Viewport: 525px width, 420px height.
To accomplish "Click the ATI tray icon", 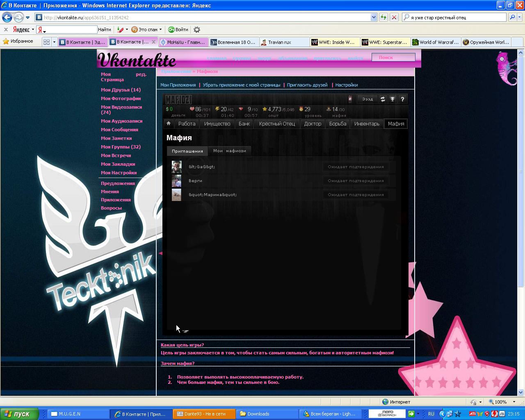I will coord(472,414).
